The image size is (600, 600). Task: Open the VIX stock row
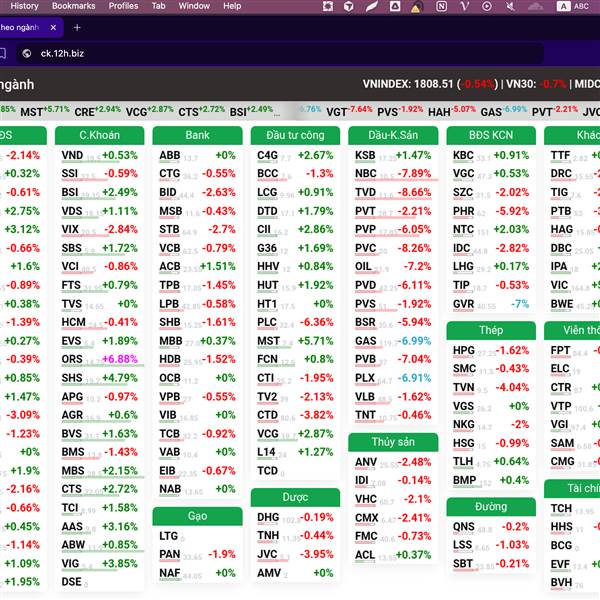pyautogui.click(x=99, y=230)
